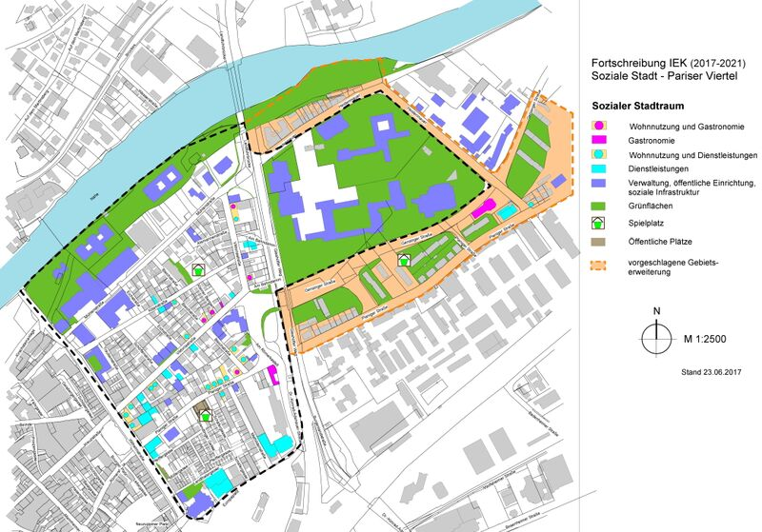Click the Spielplatz house icon in legend
Screen dimensions: 762x532
[x=598, y=223]
